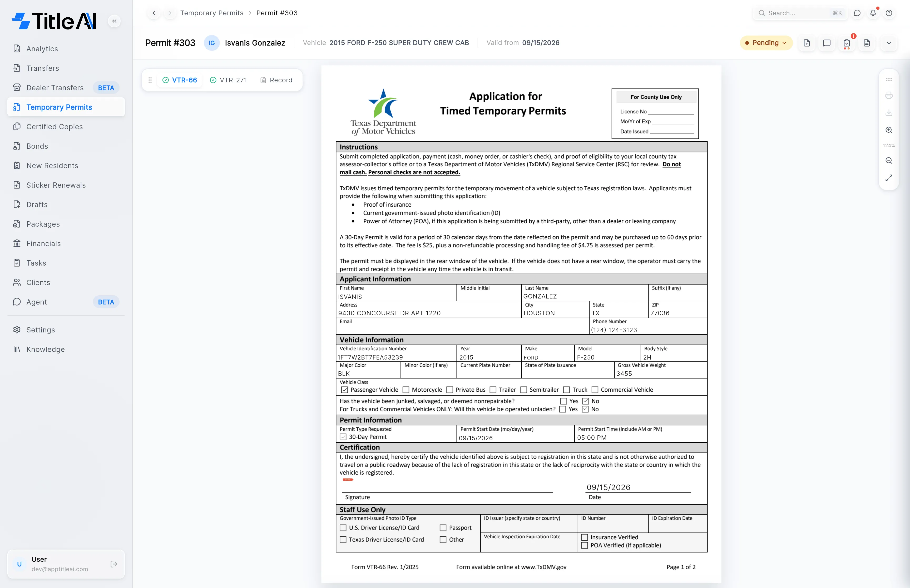Open the Agent beta section
The image size is (910, 588).
[x=66, y=302]
